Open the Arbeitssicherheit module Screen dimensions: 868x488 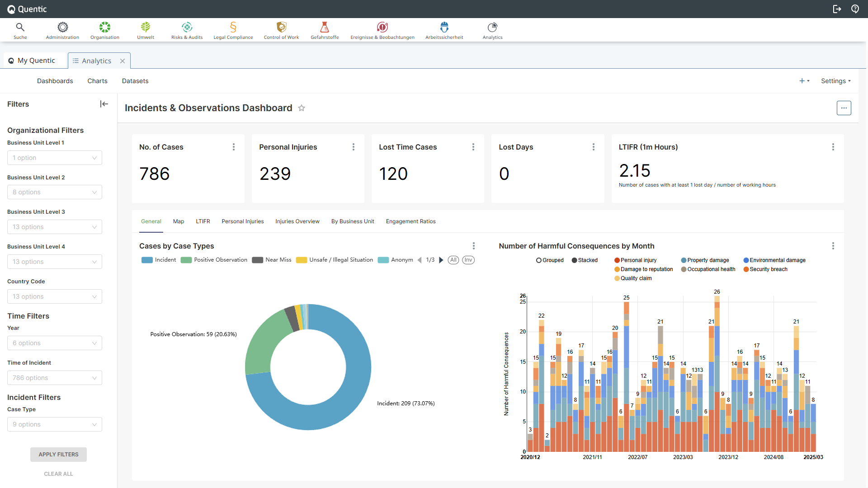tap(444, 30)
